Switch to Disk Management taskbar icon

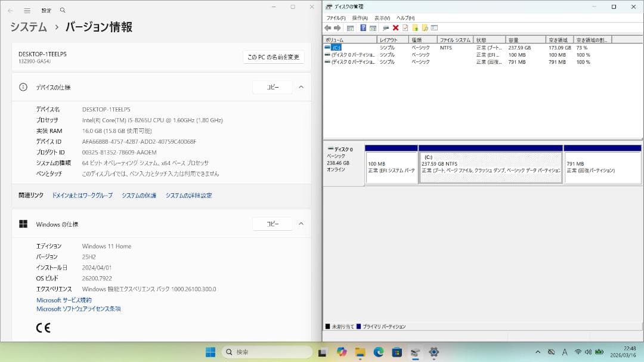tap(415, 352)
